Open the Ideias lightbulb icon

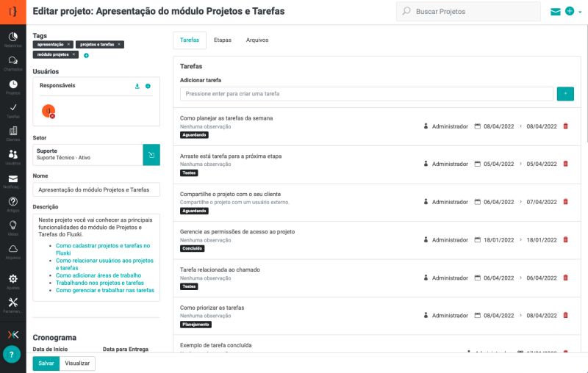click(13, 228)
